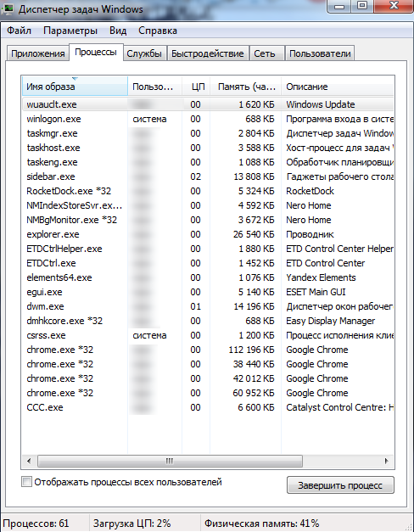Select the first chrome.exe *32 process
The height and width of the screenshot is (532, 414).
pyautogui.click(x=208, y=350)
